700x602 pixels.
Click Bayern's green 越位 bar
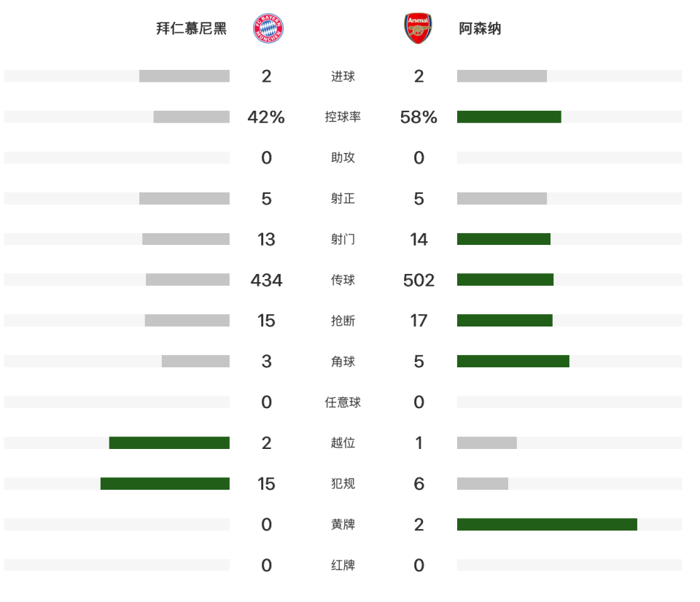(169, 442)
